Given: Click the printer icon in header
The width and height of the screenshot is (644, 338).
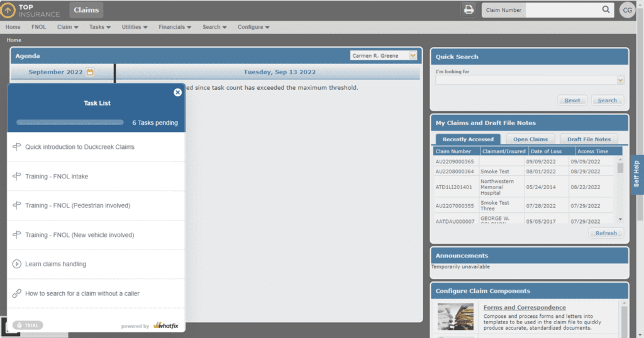Looking at the screenshot, I should point(469,9).
